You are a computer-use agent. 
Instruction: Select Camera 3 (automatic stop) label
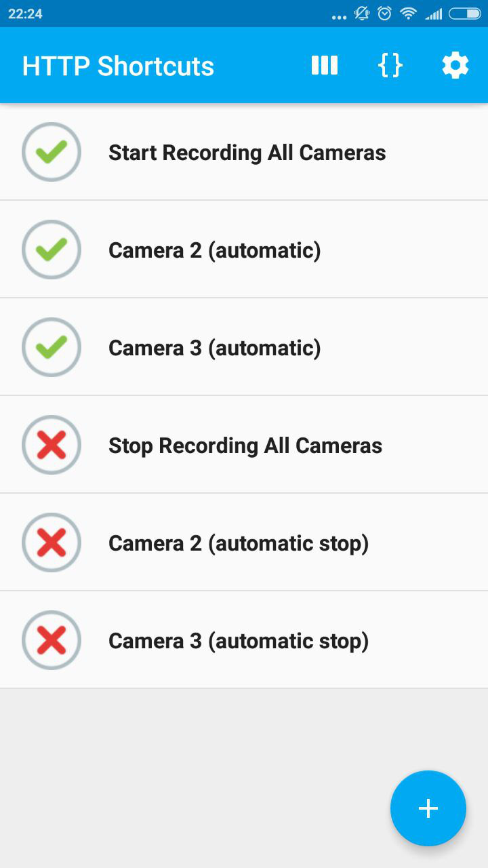point(239,641)
